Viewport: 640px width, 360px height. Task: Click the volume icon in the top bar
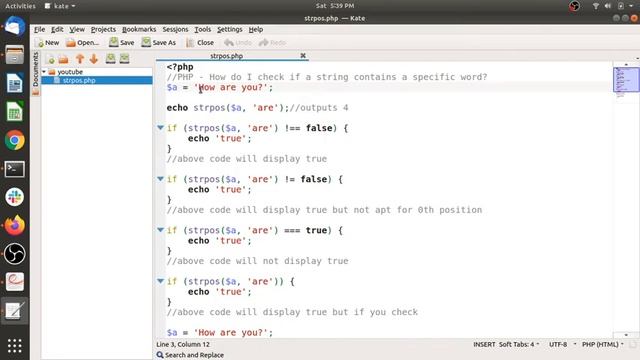608,6
